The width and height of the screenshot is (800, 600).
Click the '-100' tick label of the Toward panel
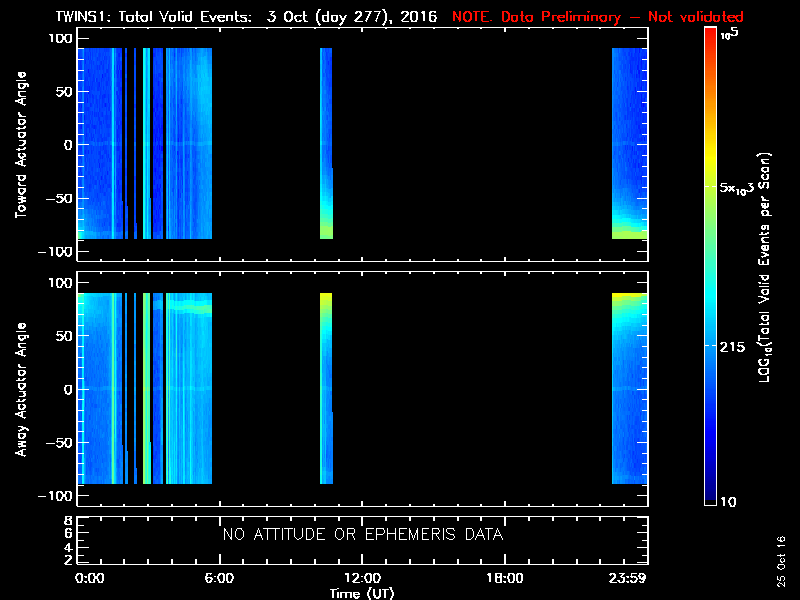[x=56, y=252]
